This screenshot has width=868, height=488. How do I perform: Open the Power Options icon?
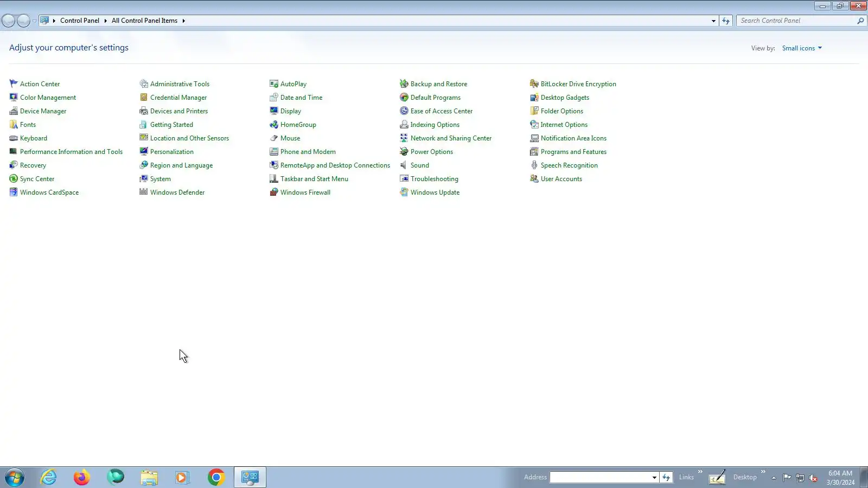tap(404, 151)
